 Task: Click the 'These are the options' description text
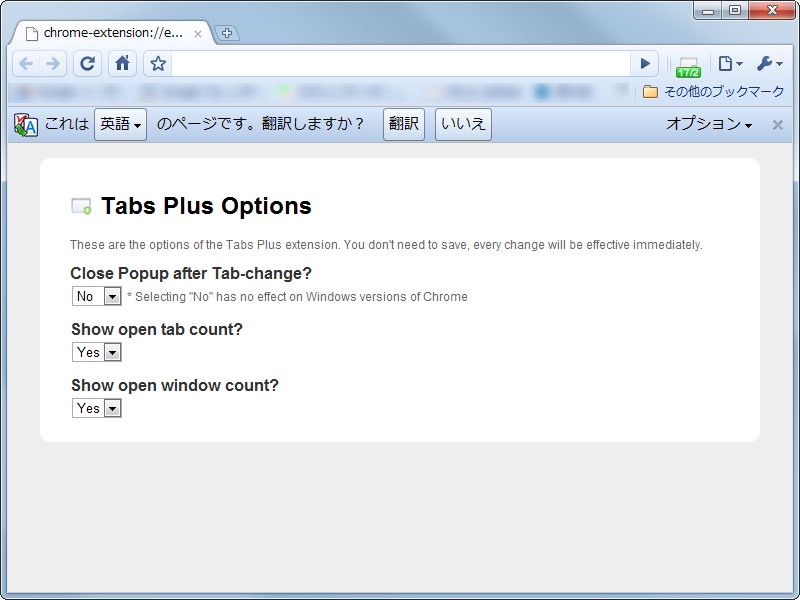click(386, 245)
